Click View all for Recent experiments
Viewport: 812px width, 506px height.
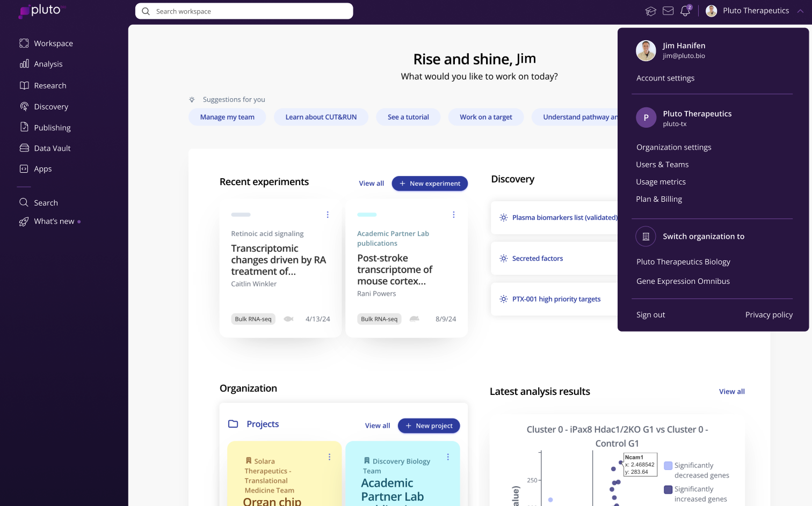(372, 184)
